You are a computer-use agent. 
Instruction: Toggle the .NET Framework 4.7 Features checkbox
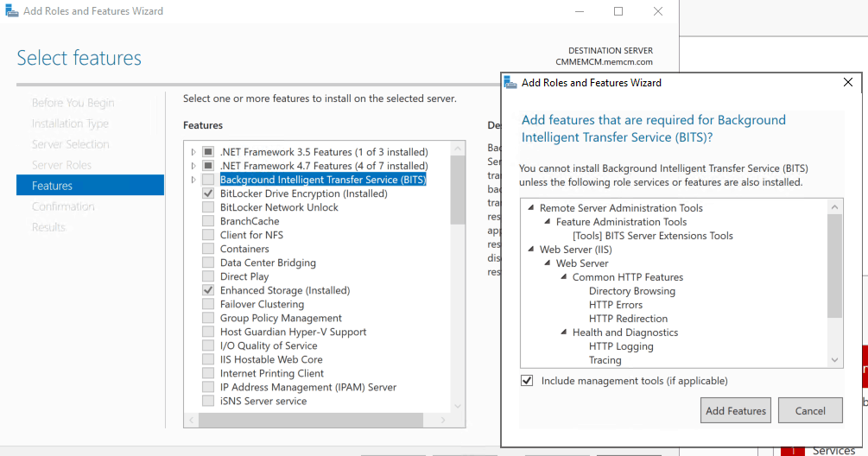coord(208,166)
